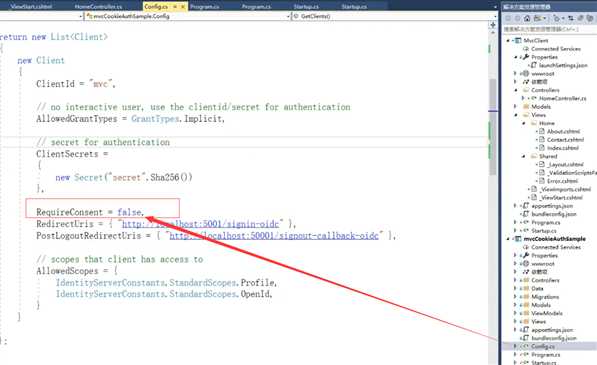Collapse the Shared folder
The image size is (597, 365).
[x=524, y=156]
